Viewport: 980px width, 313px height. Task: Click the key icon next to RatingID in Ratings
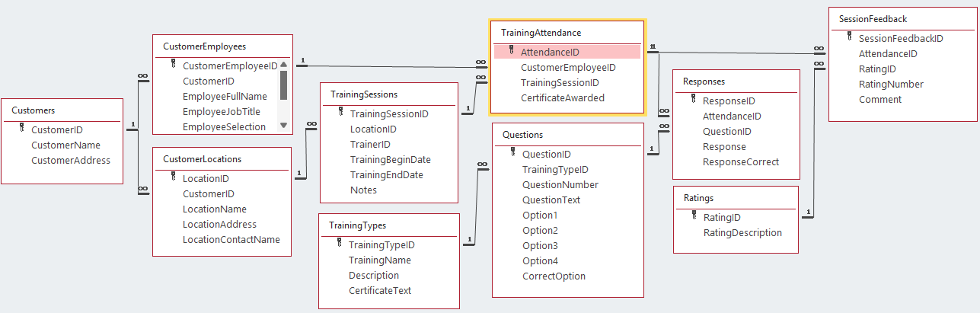693,216
